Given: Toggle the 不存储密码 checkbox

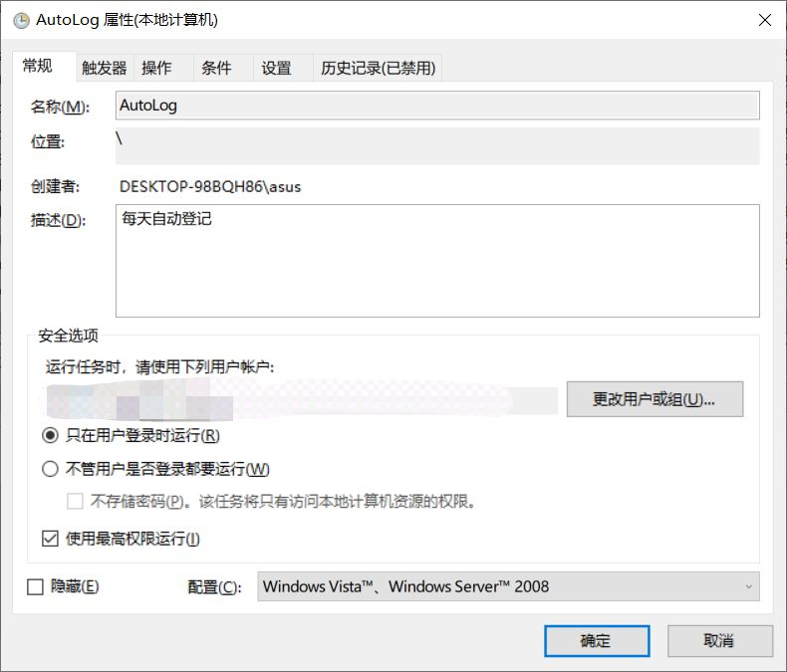Looking at the screenshot, I should [75, 501].
